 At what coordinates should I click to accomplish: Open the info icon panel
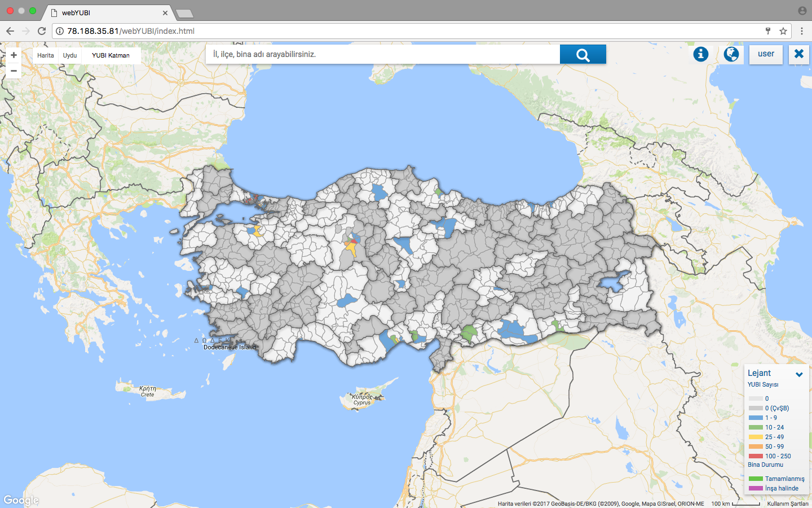click(700, 54)
